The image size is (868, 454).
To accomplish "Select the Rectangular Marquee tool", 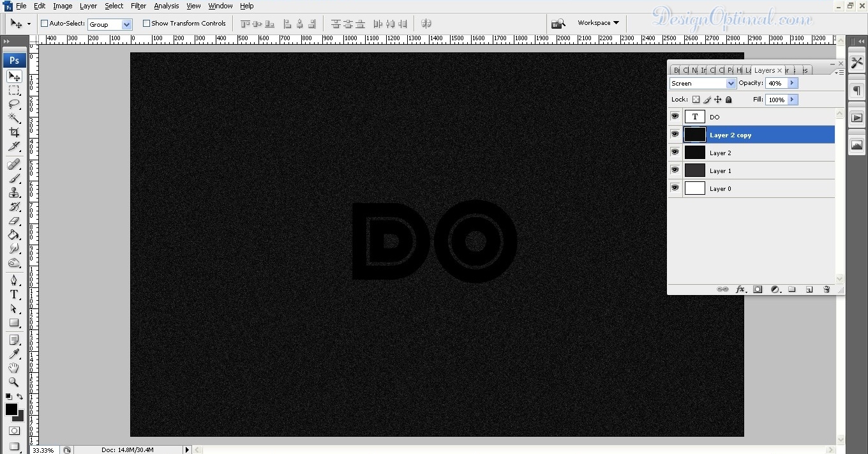I will point(14,91).
